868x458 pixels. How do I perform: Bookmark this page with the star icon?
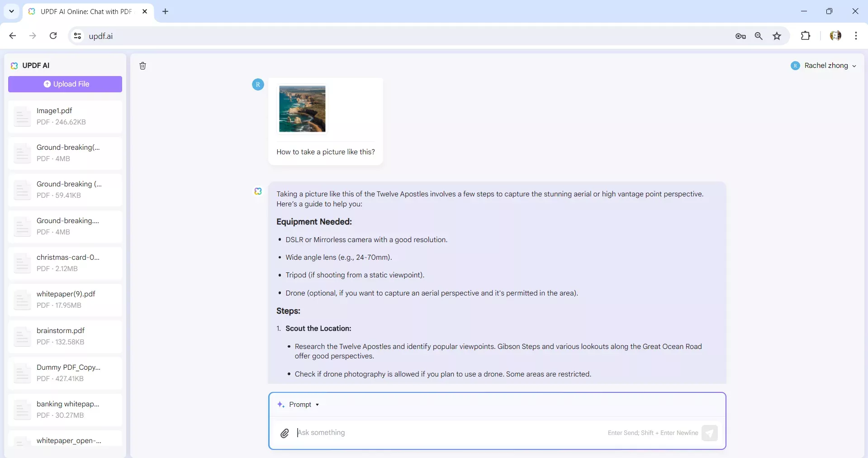click(777, 36)
